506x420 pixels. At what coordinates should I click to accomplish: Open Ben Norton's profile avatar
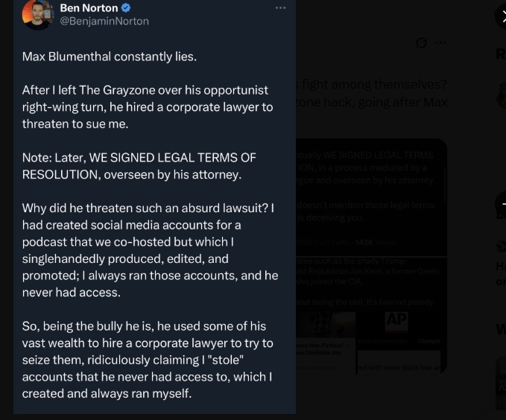(x=37, y=15)
